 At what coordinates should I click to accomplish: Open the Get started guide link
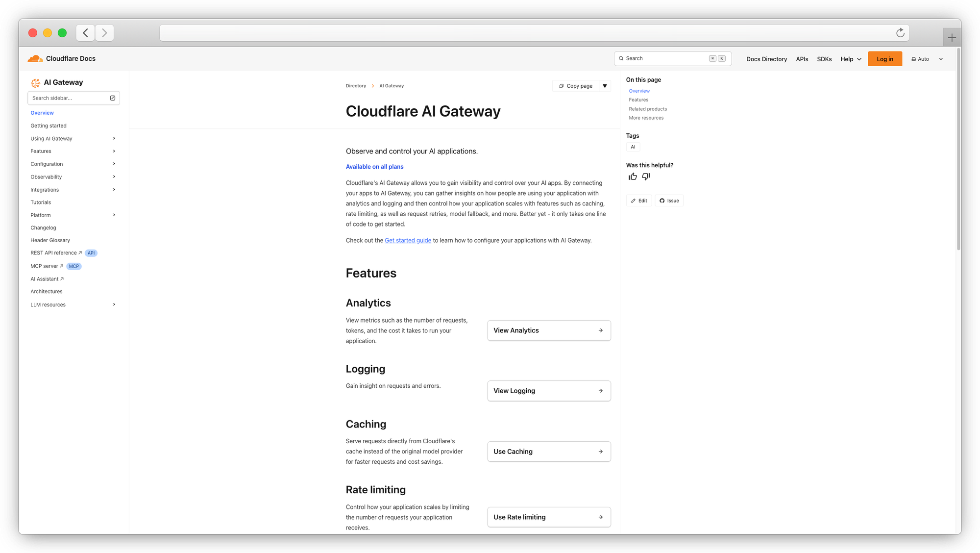point(408,240)
